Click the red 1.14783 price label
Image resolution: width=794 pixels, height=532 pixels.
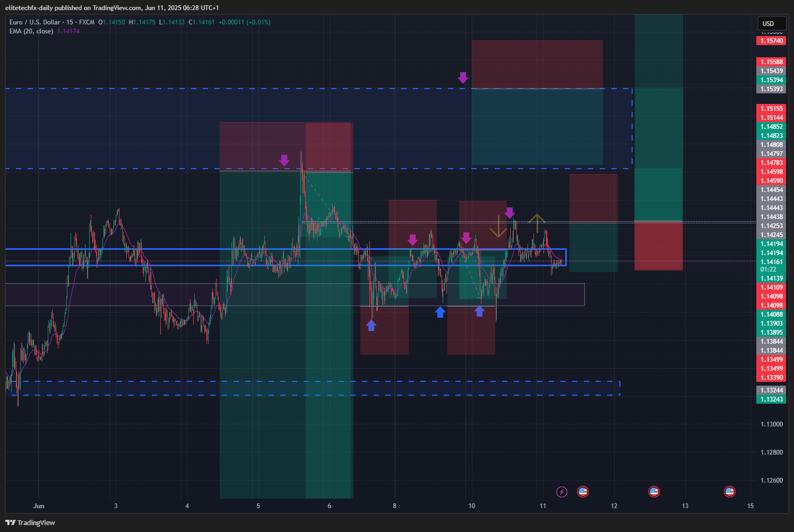click(x=771, y=163)
